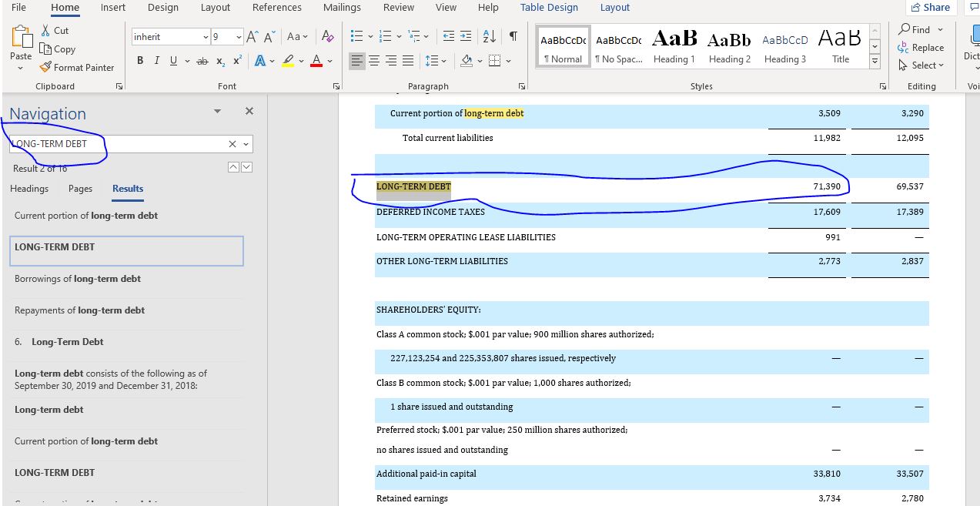980x506 pixels.
Task: Click the Format Painter tool
Action: 77,67
